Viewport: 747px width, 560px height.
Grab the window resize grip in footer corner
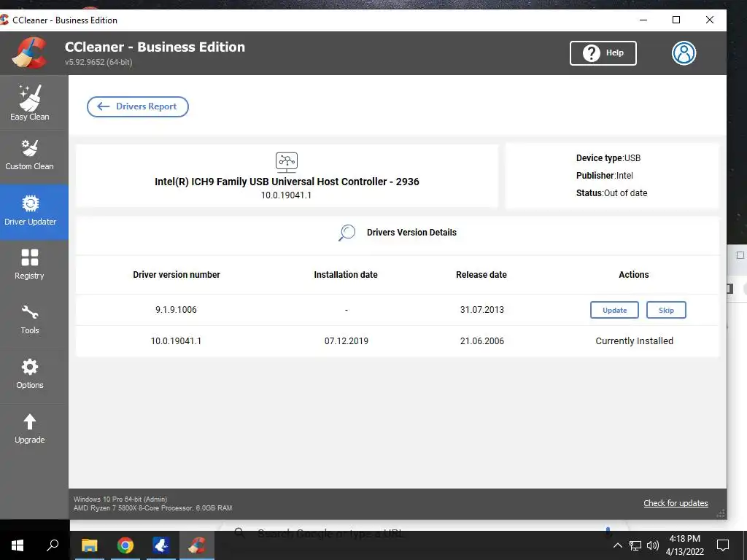(721, 513)
